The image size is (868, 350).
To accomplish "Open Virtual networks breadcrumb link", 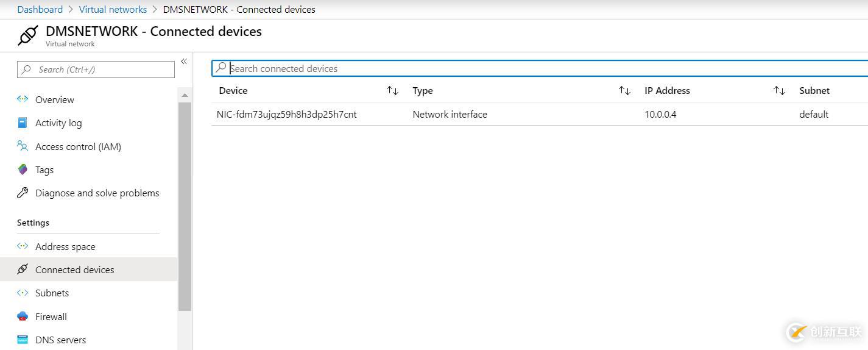I will click(x=113, y=10).
